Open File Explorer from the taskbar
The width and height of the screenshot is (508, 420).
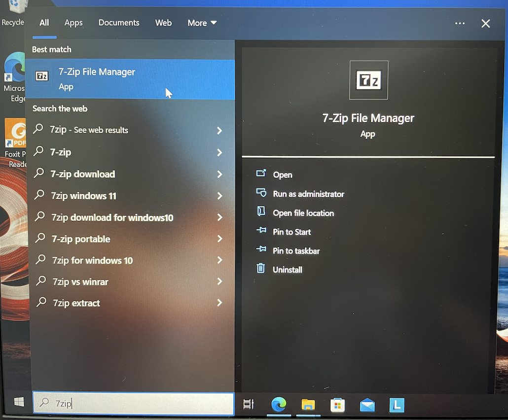(308, 404)
